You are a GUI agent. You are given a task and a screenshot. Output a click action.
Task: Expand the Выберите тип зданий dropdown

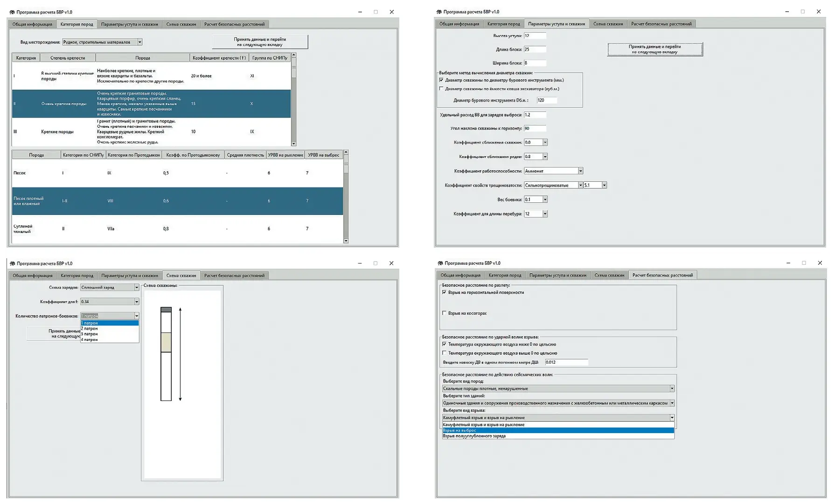tap(672, 403)
